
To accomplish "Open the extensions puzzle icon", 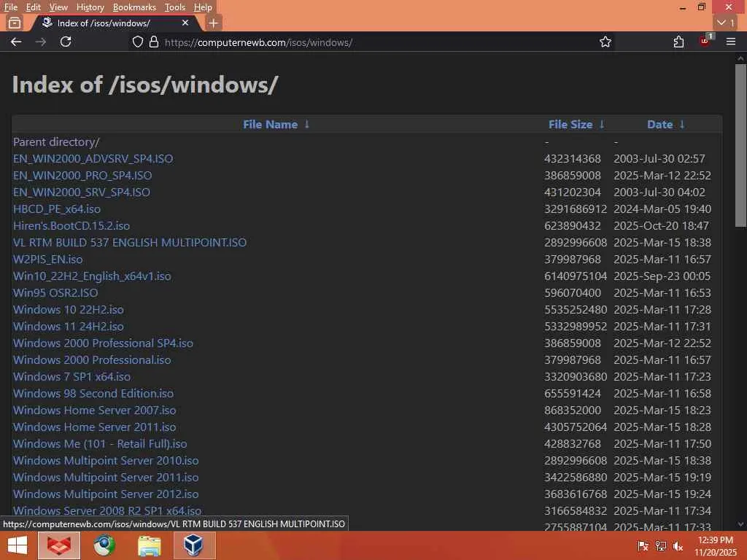I will tap(678, 42).
